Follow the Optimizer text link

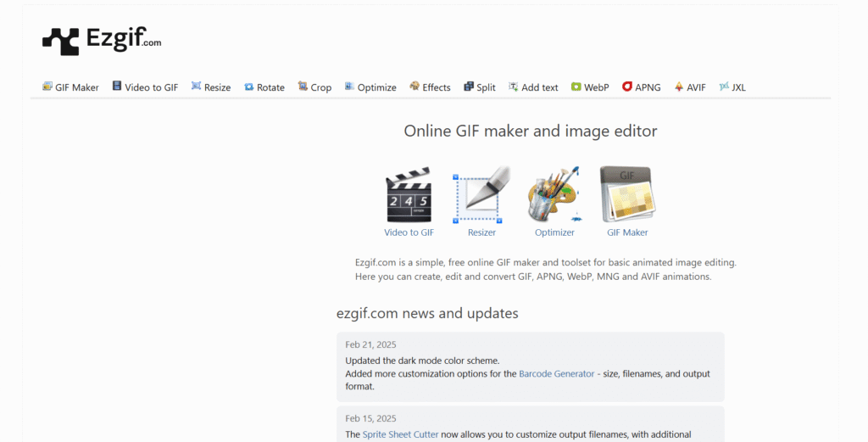point(554,232)
